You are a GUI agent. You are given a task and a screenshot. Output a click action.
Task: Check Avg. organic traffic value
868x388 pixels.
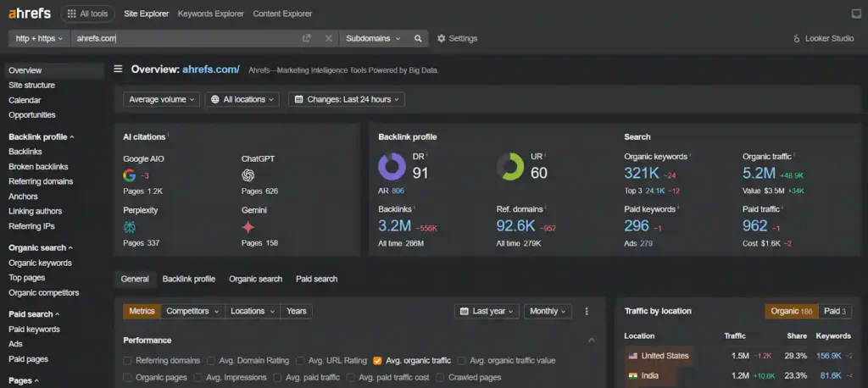tap(462, 361)
